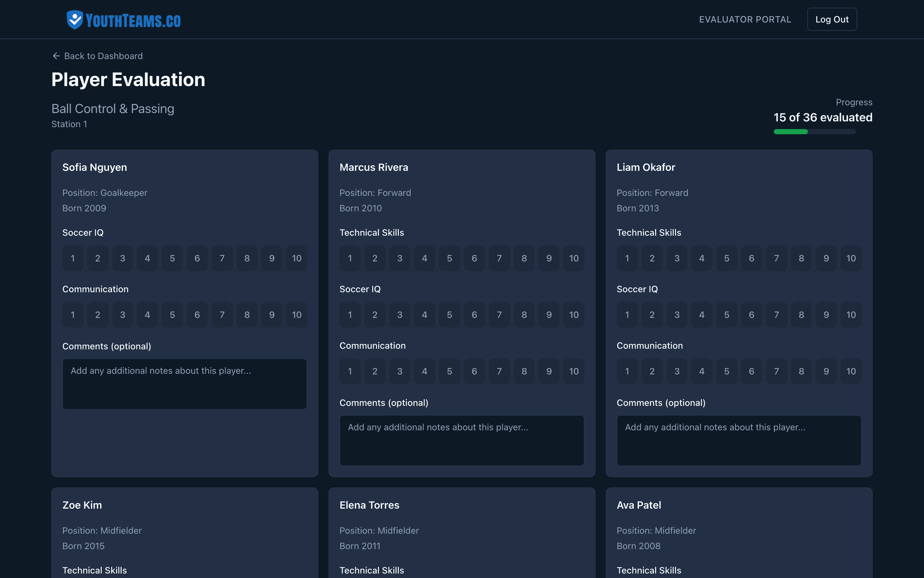
Task: Set Marcus Rivera Soccer IQ to 6
Action: click(x=474, y=315)
